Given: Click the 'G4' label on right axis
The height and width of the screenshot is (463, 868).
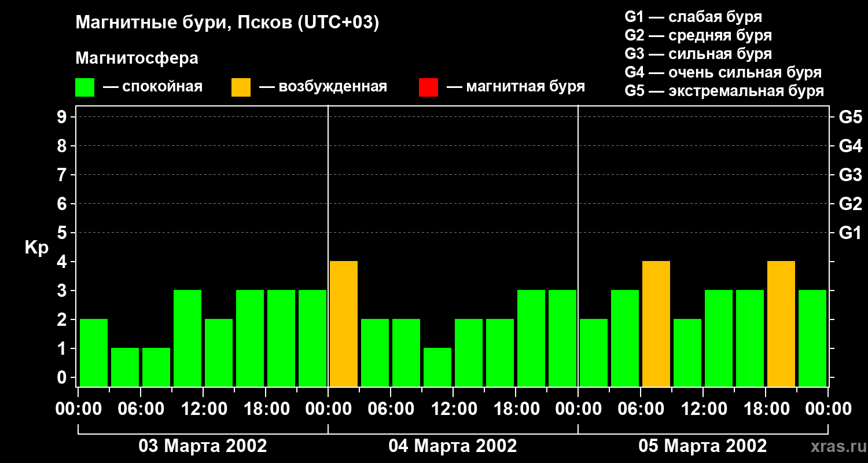Looking at the screenshot, I should coord(850,146).
